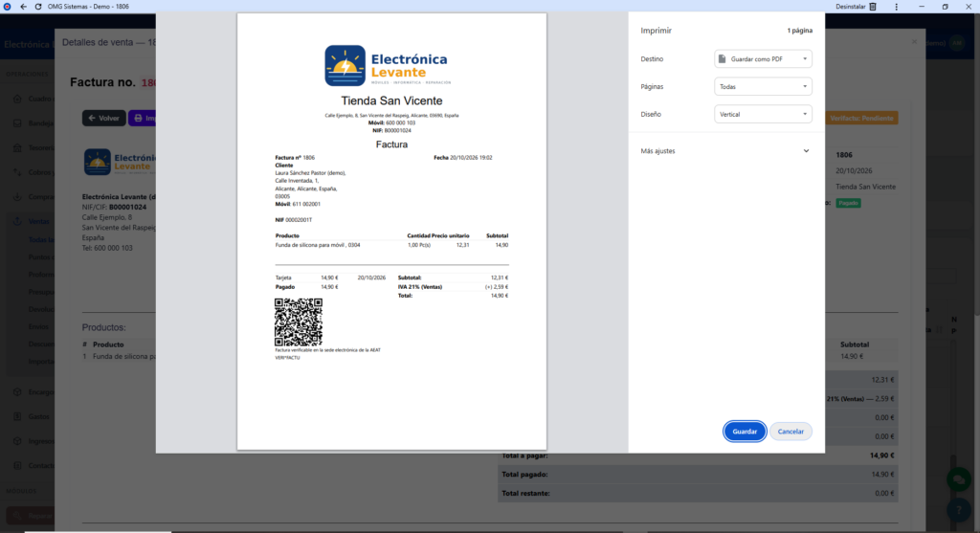The image size is (980, 533).
Task: Reload the OMG Sistemas app
Action: tap(38, 7)
